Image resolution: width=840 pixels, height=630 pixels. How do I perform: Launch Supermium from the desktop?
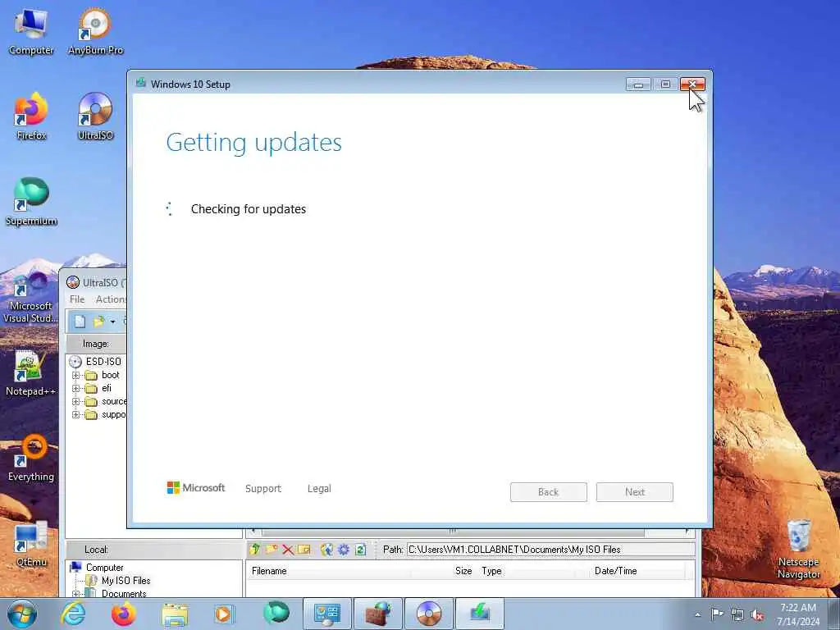point(31,202)
